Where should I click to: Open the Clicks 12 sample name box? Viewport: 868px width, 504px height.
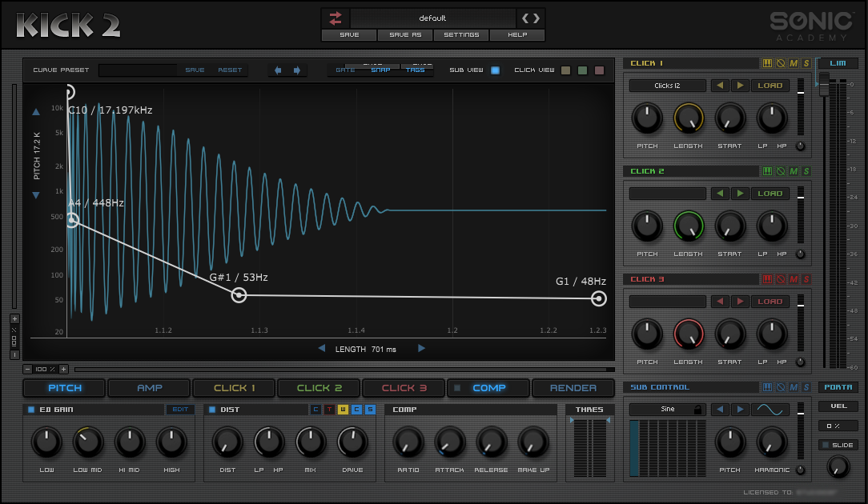[668, 85]
